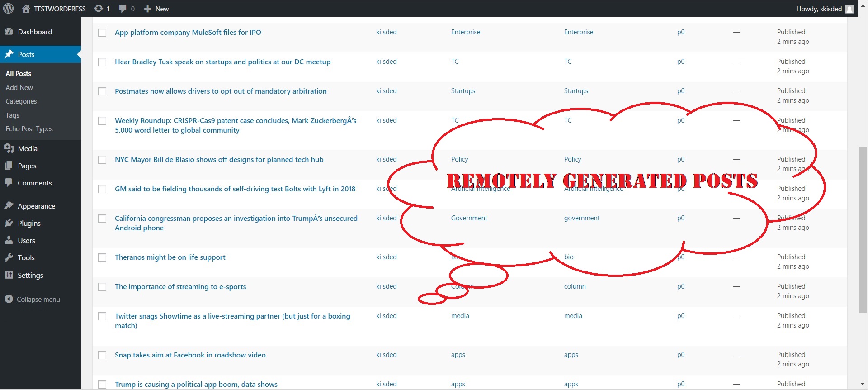The height and width of the screenshot is (390, 868).
Task: Click the user avatar next to Howdy, skisded
Action: (849, 9)
